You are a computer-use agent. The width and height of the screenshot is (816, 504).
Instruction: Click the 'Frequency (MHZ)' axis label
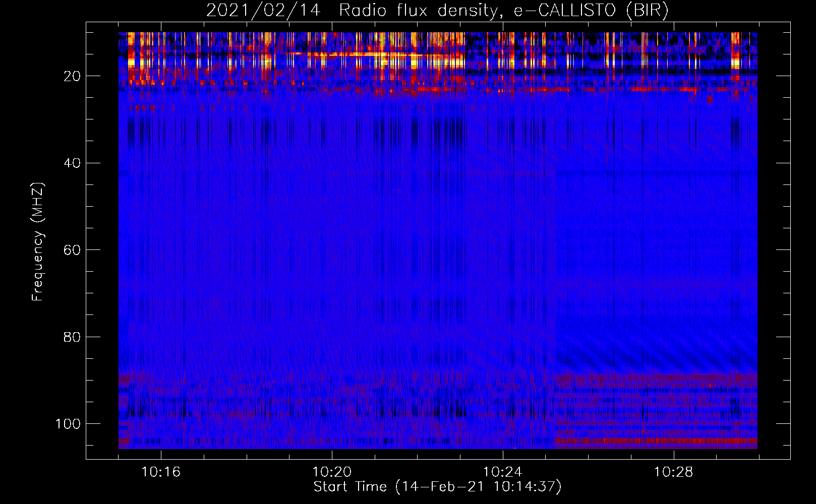(x=38, y=242)
